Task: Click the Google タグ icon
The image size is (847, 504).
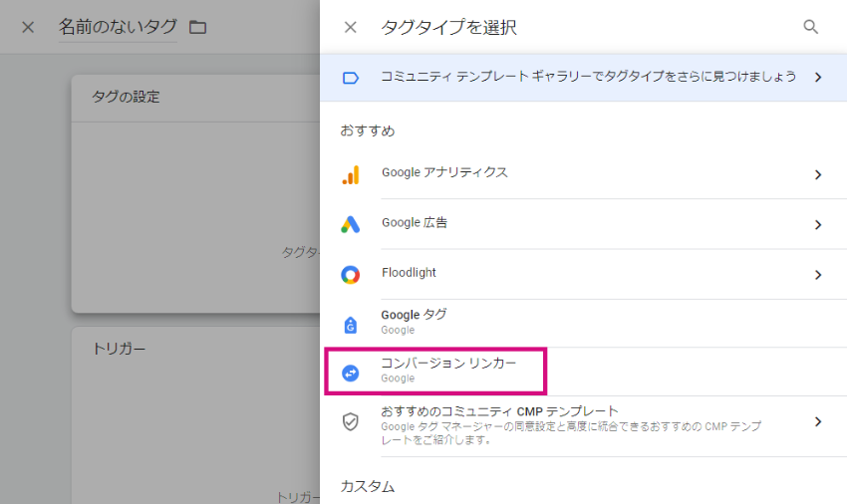Action: (x=351, y=325)
